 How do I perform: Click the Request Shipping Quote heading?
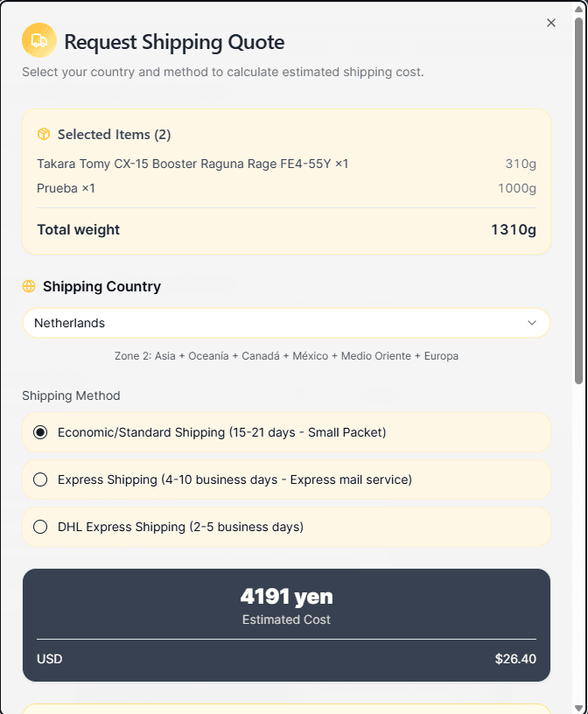[x=174, y=42]
